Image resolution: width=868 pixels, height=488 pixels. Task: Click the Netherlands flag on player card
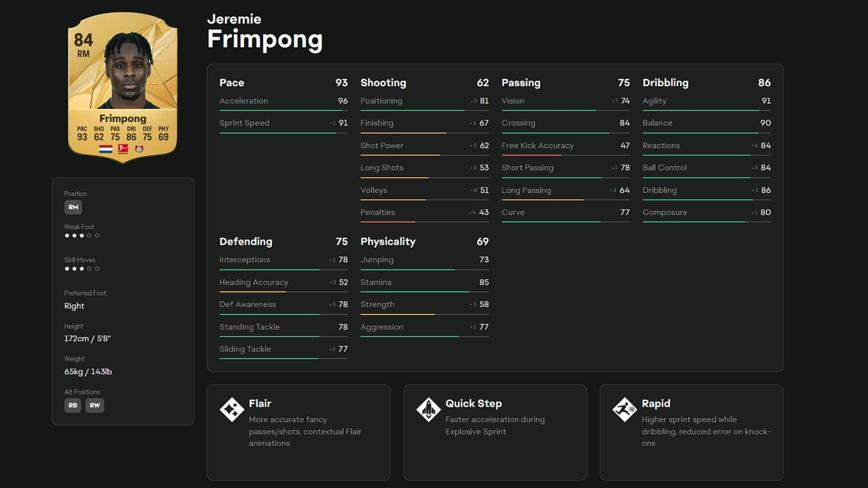coord(106,149)
